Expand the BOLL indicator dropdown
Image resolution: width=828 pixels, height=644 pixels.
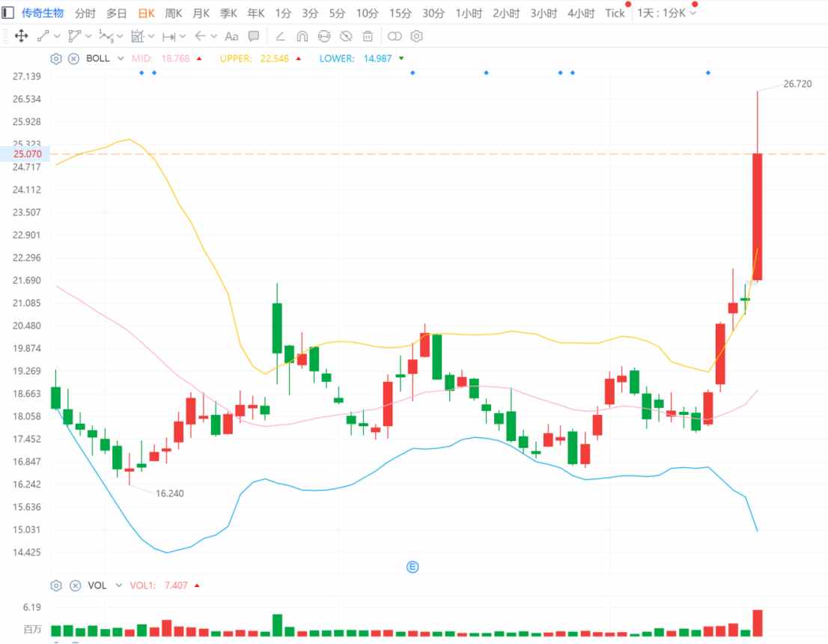coord(119,58)
